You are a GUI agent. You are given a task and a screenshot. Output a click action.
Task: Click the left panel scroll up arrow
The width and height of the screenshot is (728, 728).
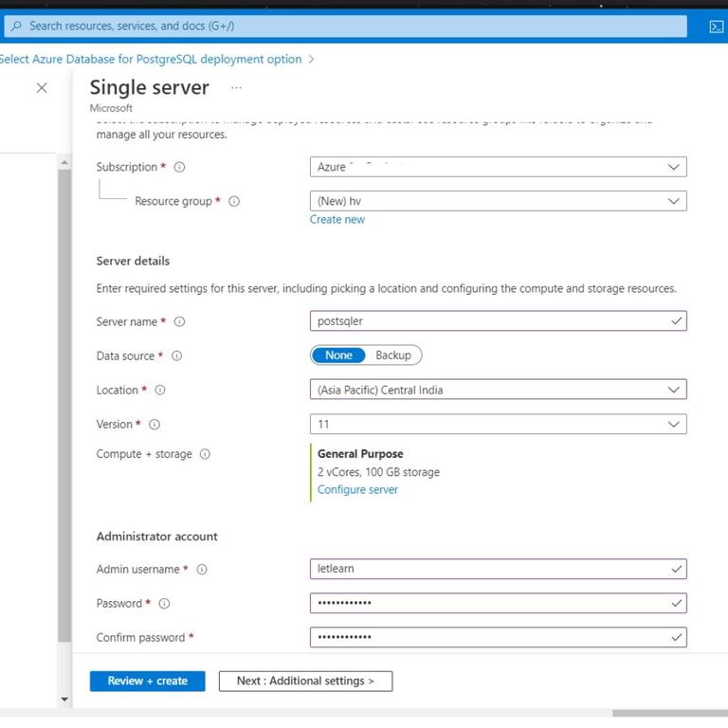[64, 162]
